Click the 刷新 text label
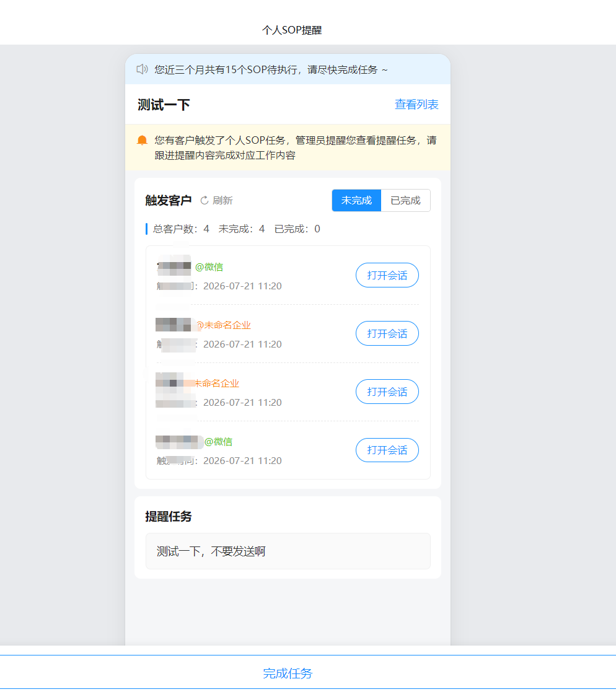616x697 pixels. 222,201
